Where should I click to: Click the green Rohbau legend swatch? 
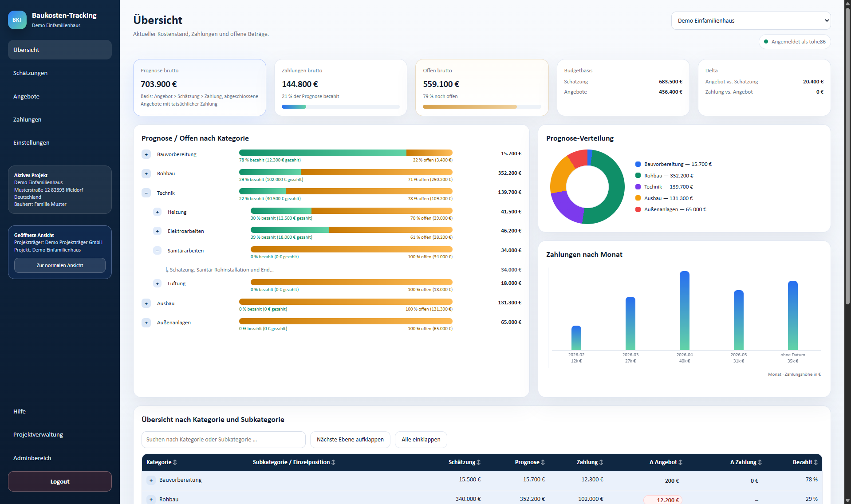tap(638, 176)
